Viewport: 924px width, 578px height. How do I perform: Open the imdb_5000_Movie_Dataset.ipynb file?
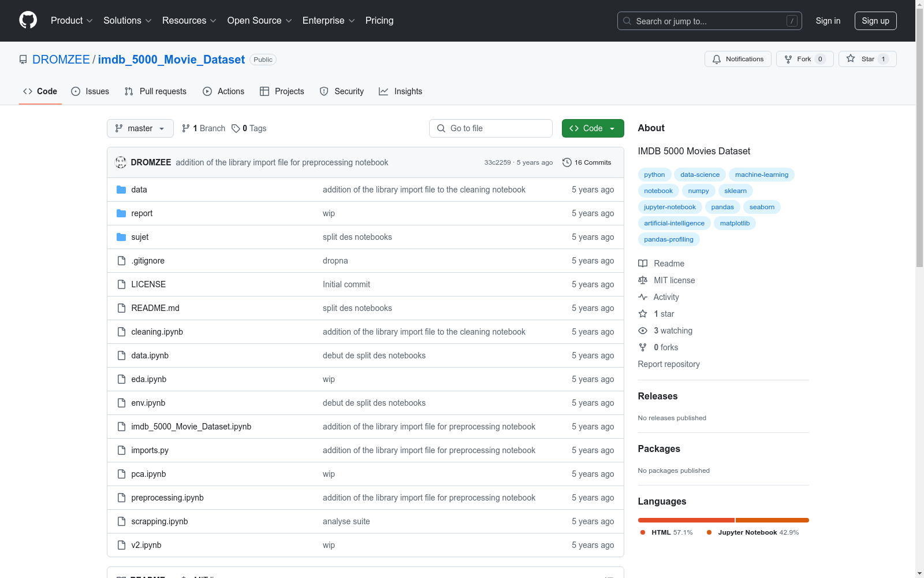coord(191,427)
